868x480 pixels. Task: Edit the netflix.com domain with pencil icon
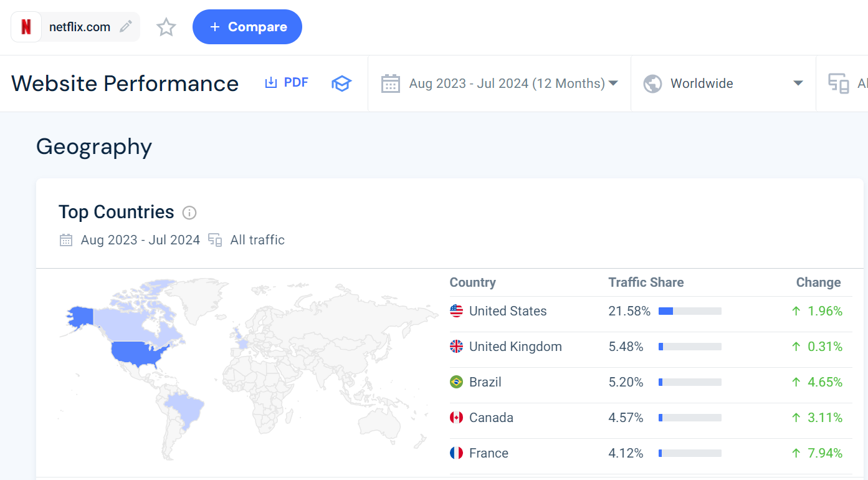(126, 27)
